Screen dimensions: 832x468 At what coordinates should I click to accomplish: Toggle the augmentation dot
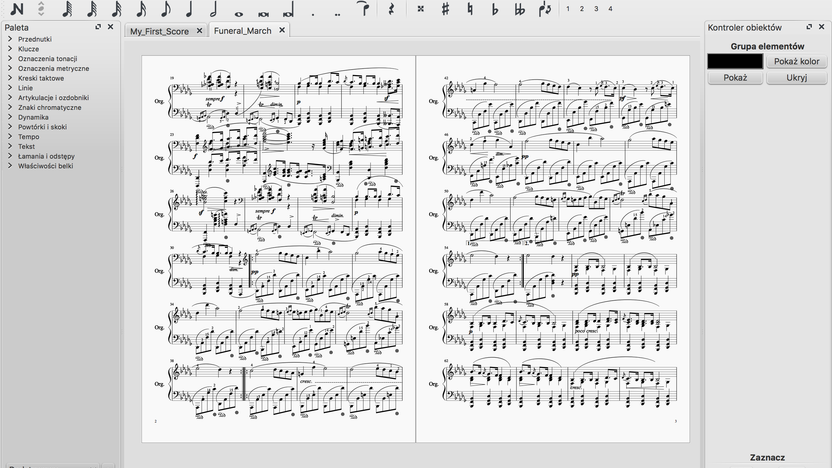coord(313,14)
